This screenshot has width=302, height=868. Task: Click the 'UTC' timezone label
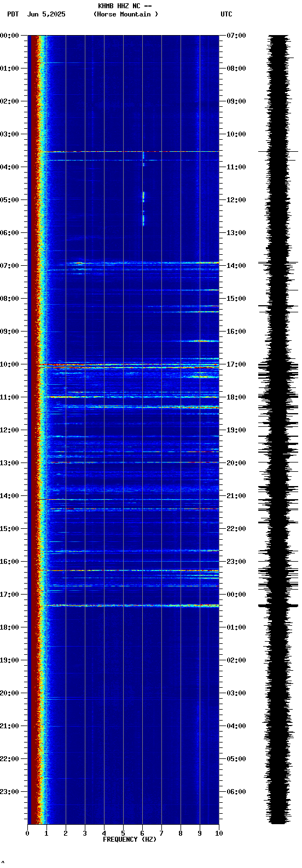tap(226, 14)
